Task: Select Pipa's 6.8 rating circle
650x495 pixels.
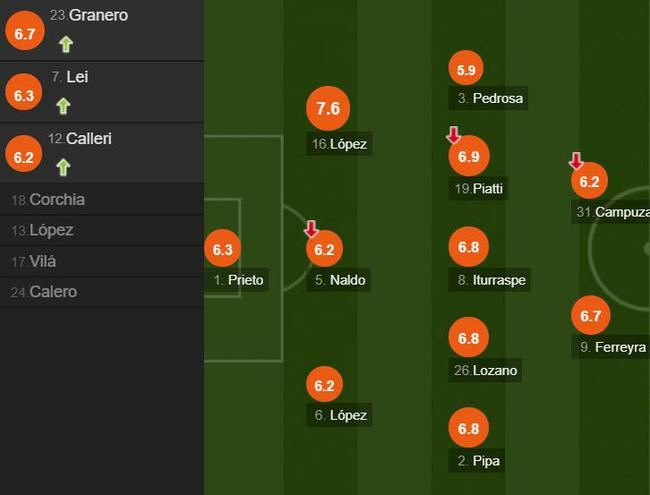Action: [x=468, y=429]
